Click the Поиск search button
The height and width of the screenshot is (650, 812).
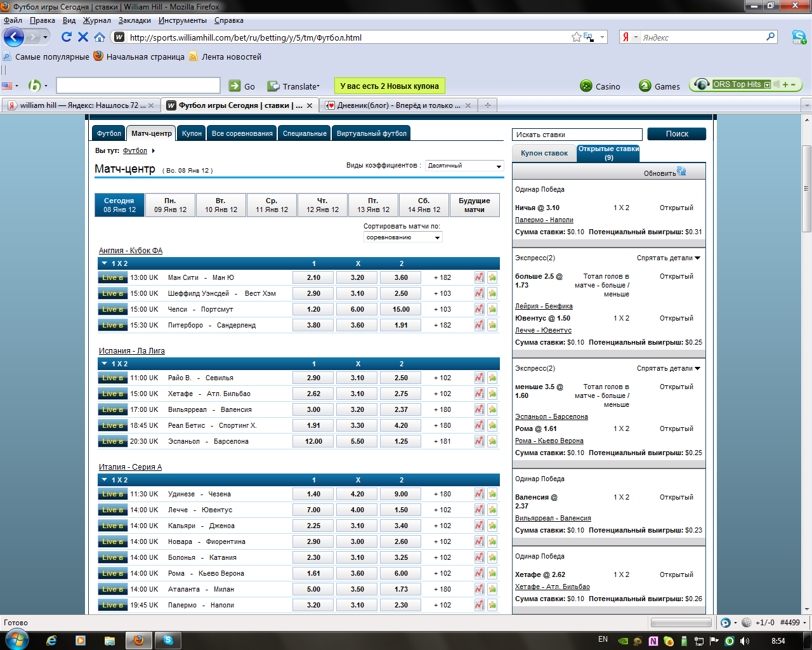pyautogui.click(x=676, y=134)
